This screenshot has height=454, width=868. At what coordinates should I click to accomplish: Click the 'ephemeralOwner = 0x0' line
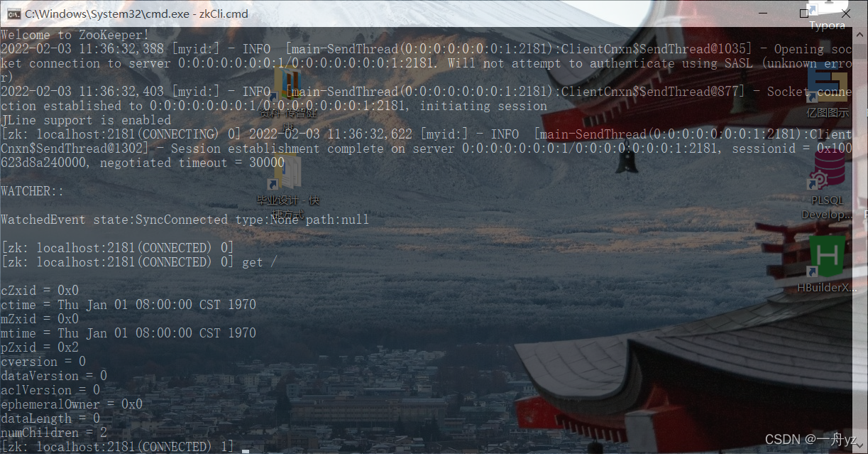tap(72, 404)
